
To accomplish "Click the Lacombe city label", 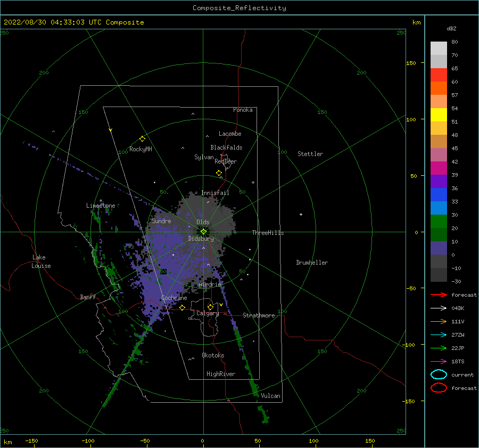I will click(230, 134).
